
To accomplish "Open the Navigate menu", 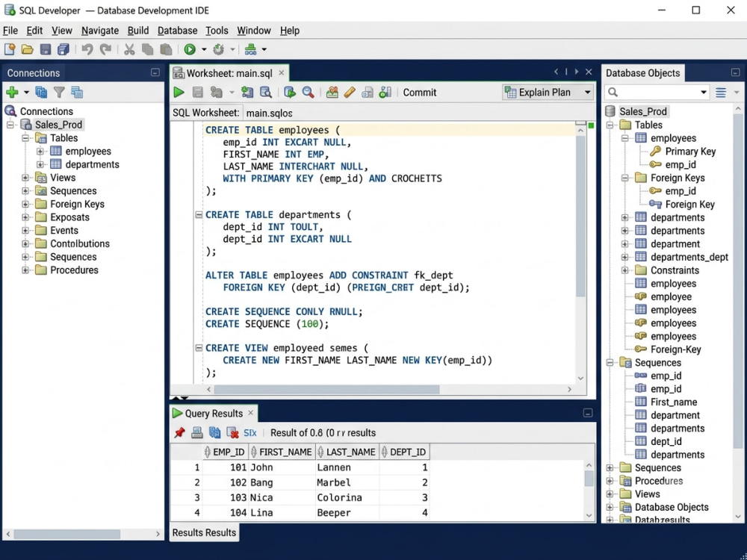I will coord(100,31).
